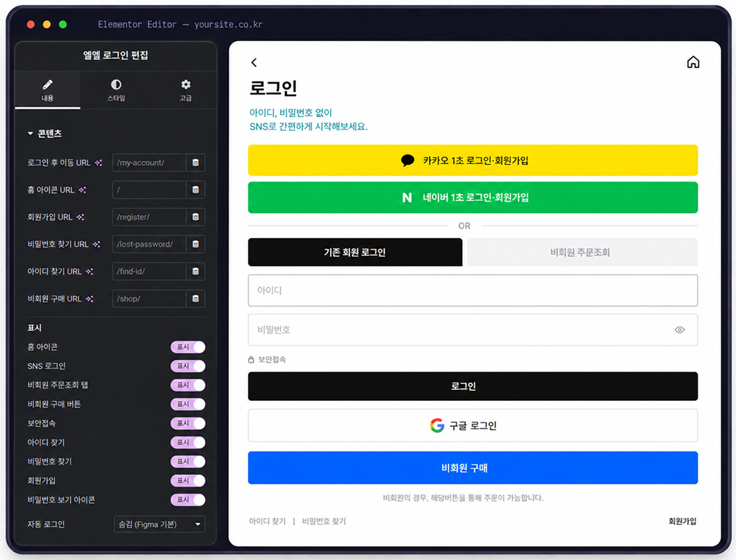
Task: Click dynamic tag icon for 비회원 구매 URL field
Action: [196, 299]
